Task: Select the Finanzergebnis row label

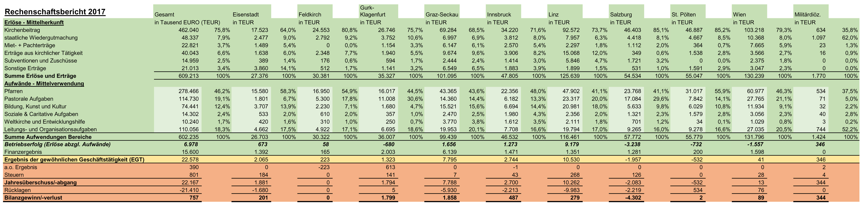Action: (23, 152)
